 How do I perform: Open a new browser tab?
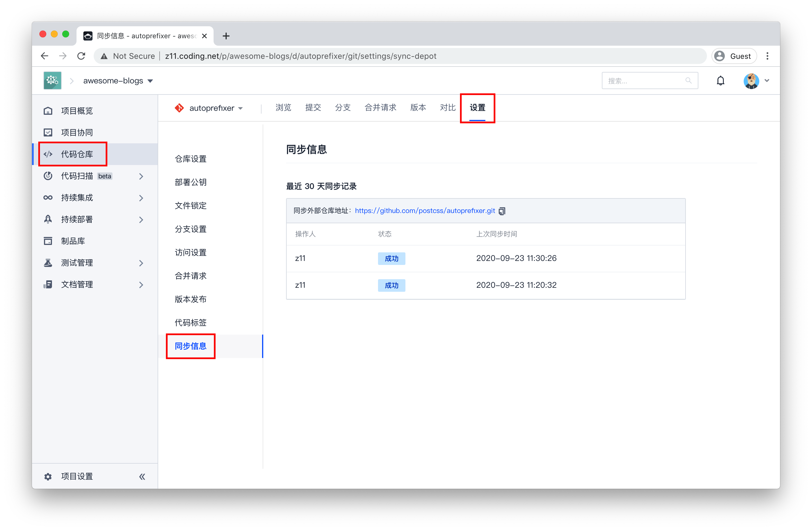coord(226,36)
